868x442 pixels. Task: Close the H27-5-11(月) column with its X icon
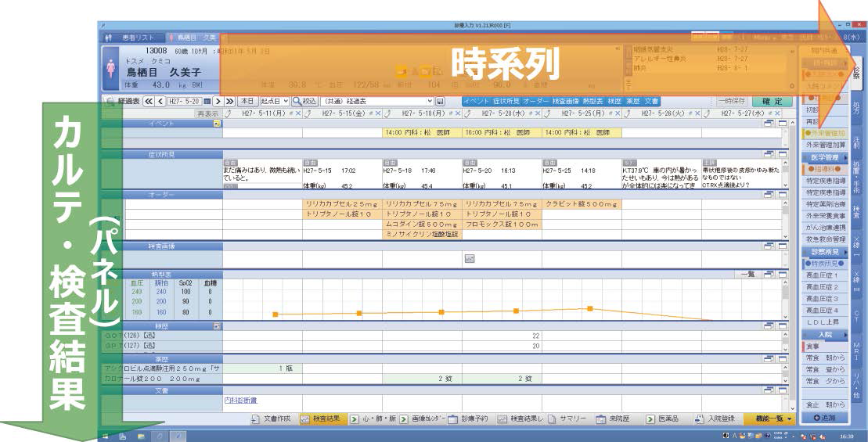pyautogui.click(x=298, y=113)
